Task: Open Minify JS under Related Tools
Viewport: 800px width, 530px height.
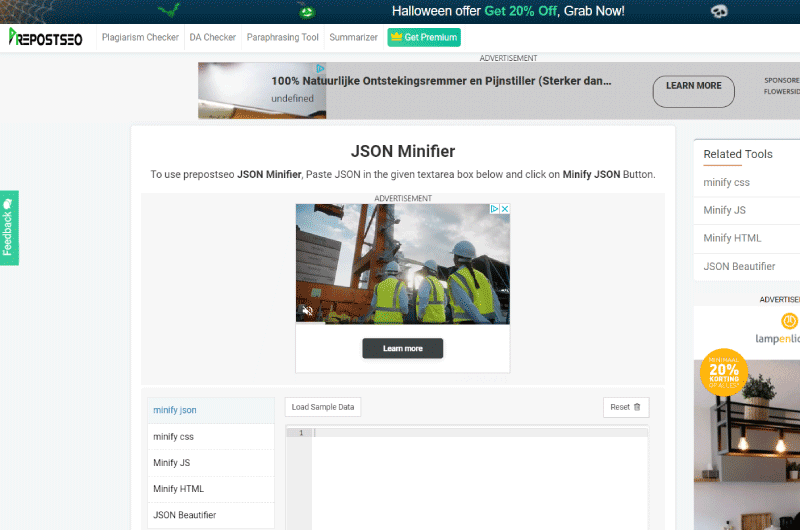Action: 724,210
